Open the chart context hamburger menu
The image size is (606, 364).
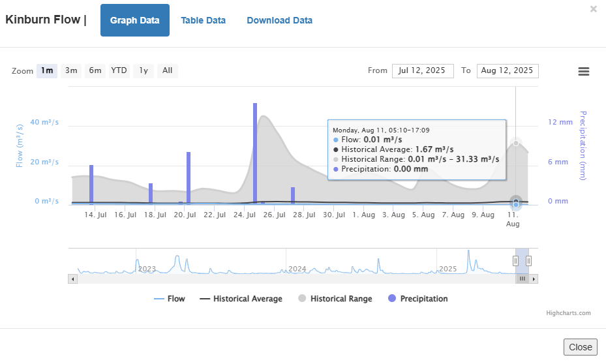point(584,71)
